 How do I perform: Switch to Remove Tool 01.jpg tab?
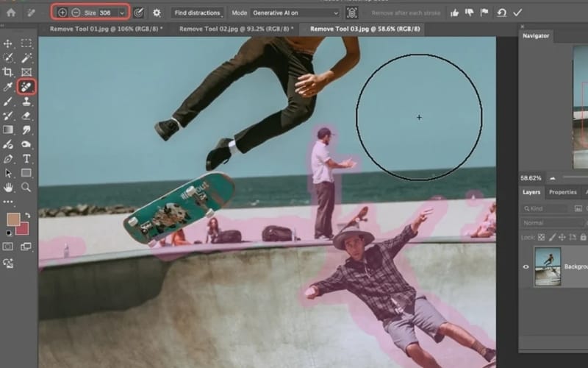point(106,29)
